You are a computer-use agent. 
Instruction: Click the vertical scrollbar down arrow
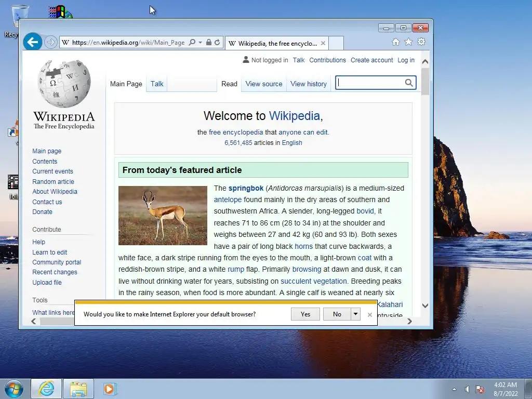pyautogui.click(x=425, y=305)
